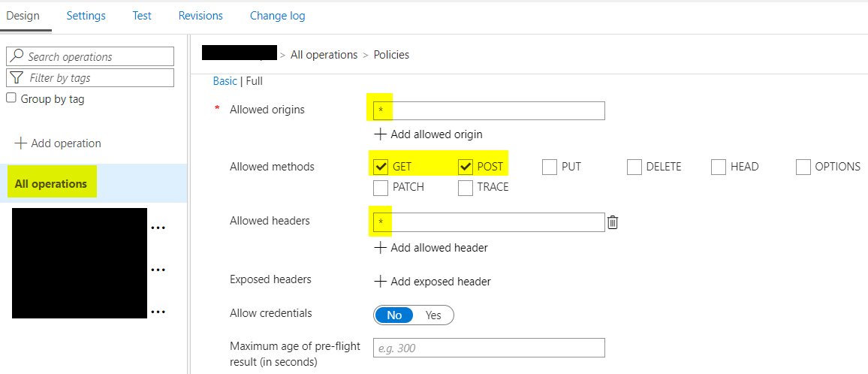Switch to the Settings tab
This screenshot has height=374, width=868.
pyautogui.click(x=86, y=16)
